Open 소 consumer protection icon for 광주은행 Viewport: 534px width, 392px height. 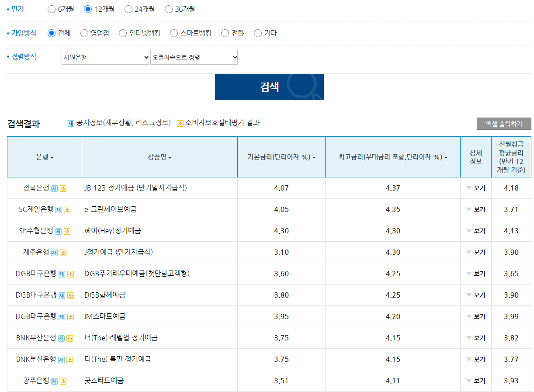63,381
